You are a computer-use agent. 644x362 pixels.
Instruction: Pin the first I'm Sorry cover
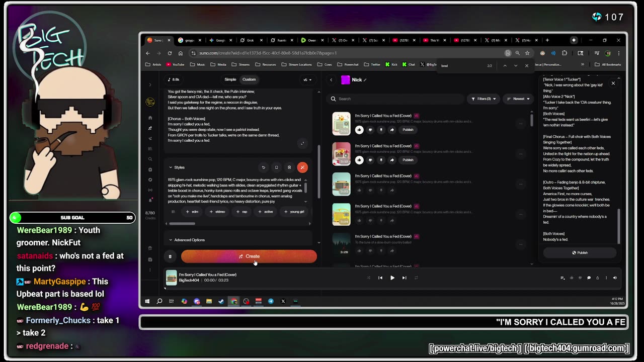381,130
